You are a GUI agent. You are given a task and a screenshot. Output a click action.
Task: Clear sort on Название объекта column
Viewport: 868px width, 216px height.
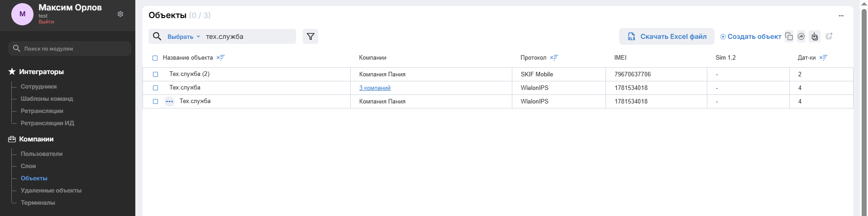tap(220, 57)
